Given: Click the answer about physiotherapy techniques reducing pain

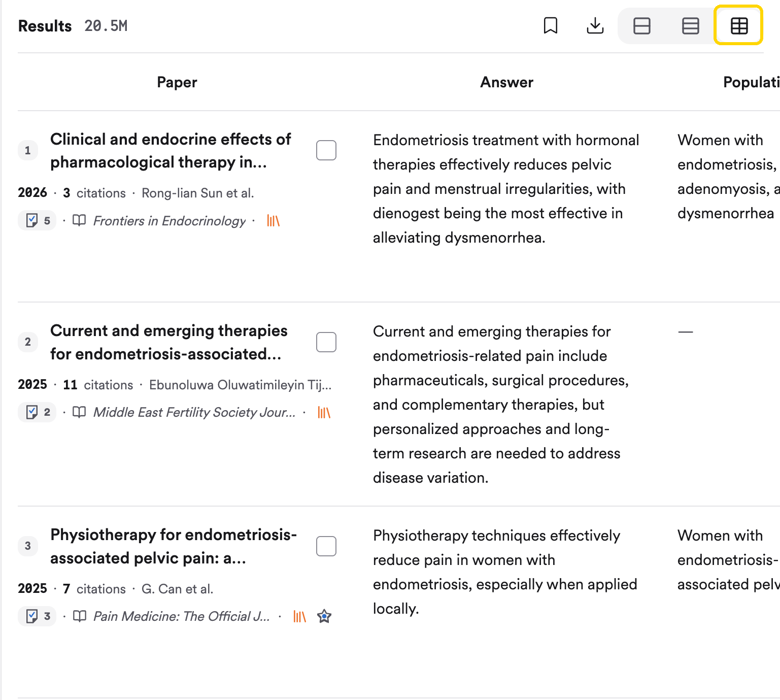Looking at the screenshot, I should (505, 572).
